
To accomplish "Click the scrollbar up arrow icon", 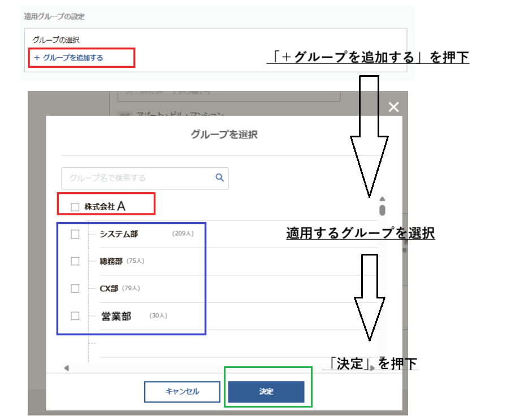I will tap(382, 198).
